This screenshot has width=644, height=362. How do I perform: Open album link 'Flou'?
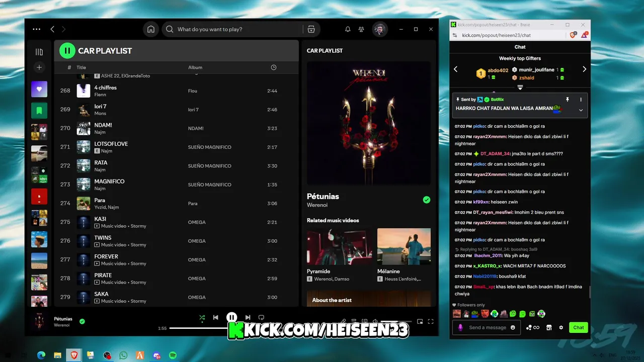[193, 91]
